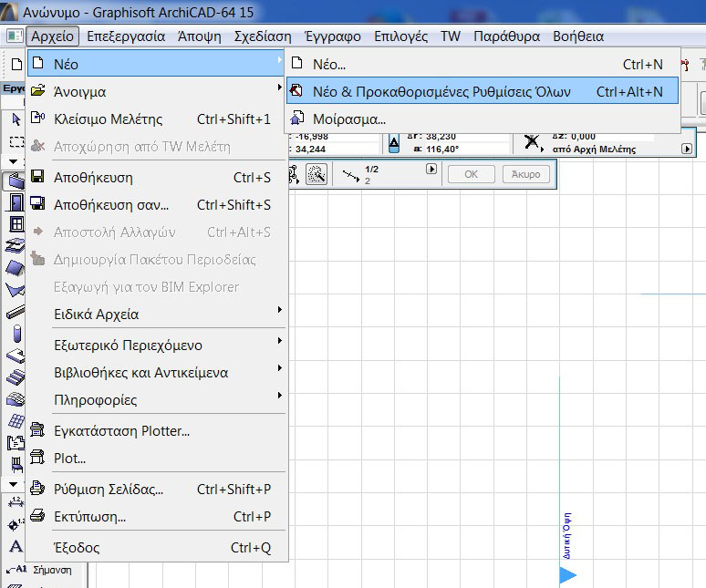Collapse the first toolbox group arrow
Screen dimensions: 706x588
point(14,161)
